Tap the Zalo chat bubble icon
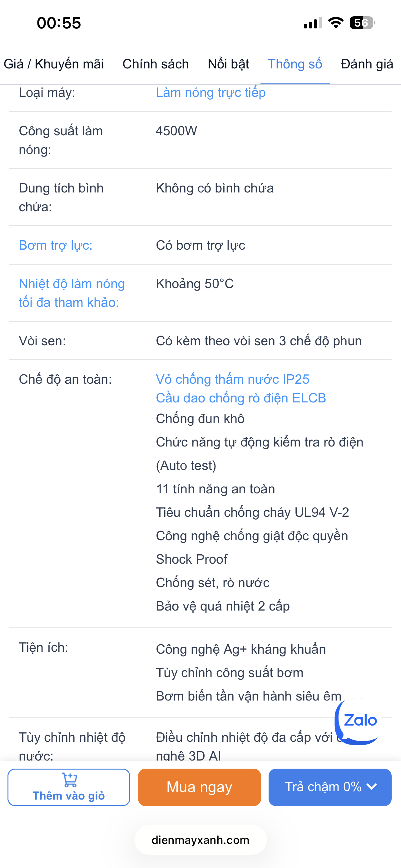The image size is (401, 868). tap(359, 721)
